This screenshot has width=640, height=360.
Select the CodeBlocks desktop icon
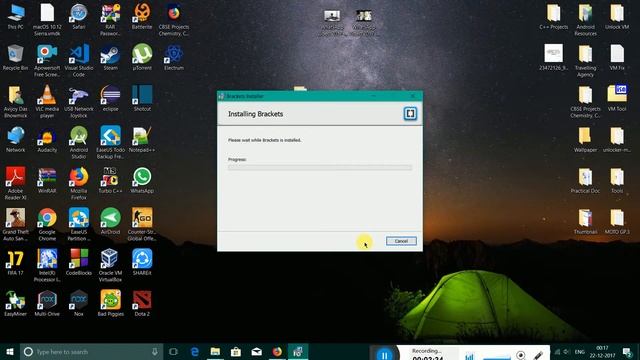[79, 263]
